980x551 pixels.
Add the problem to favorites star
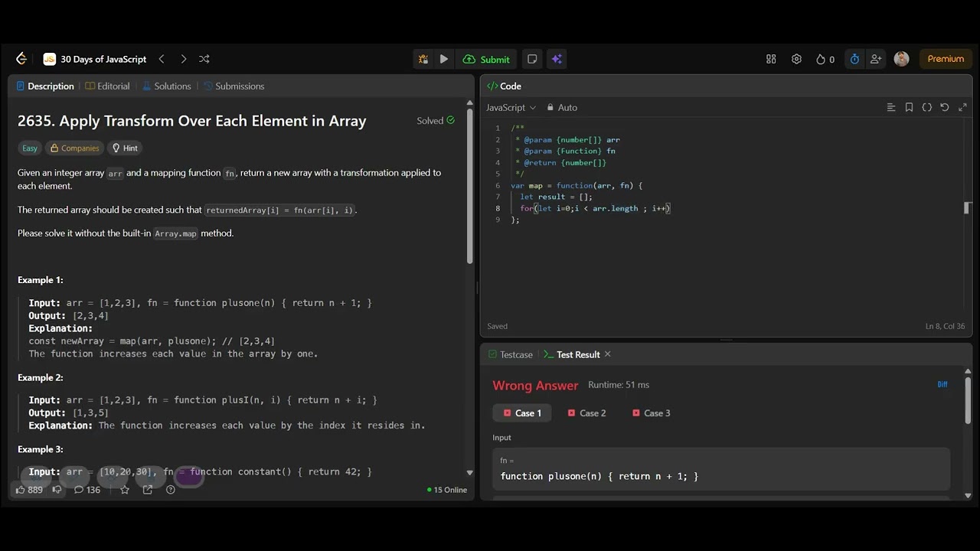125,490
